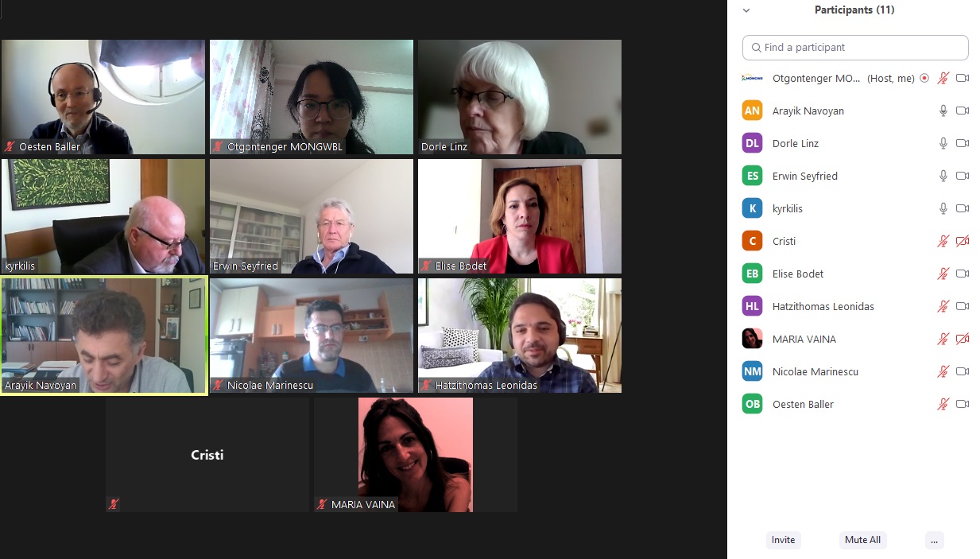
Task: Click the Invite button
Action: click(783, 540)
